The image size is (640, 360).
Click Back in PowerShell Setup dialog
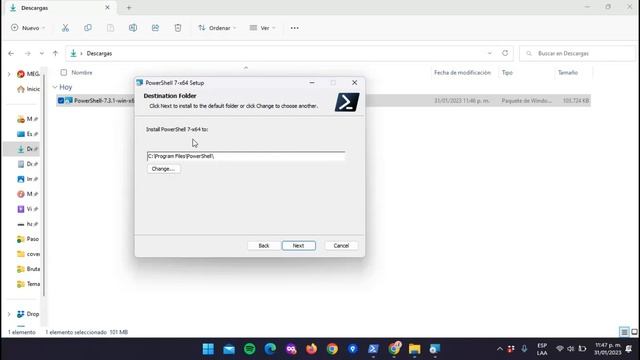[264, 246]
